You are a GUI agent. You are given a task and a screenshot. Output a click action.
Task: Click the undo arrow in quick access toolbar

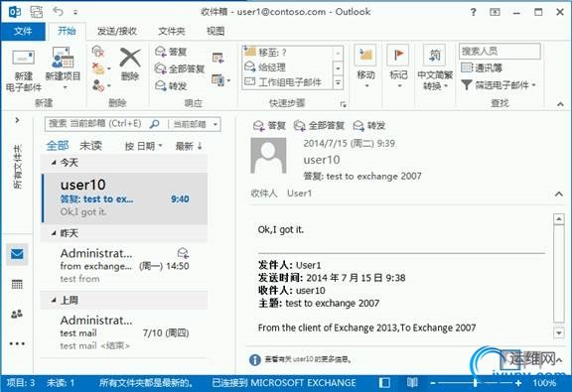tap(58, 12)
